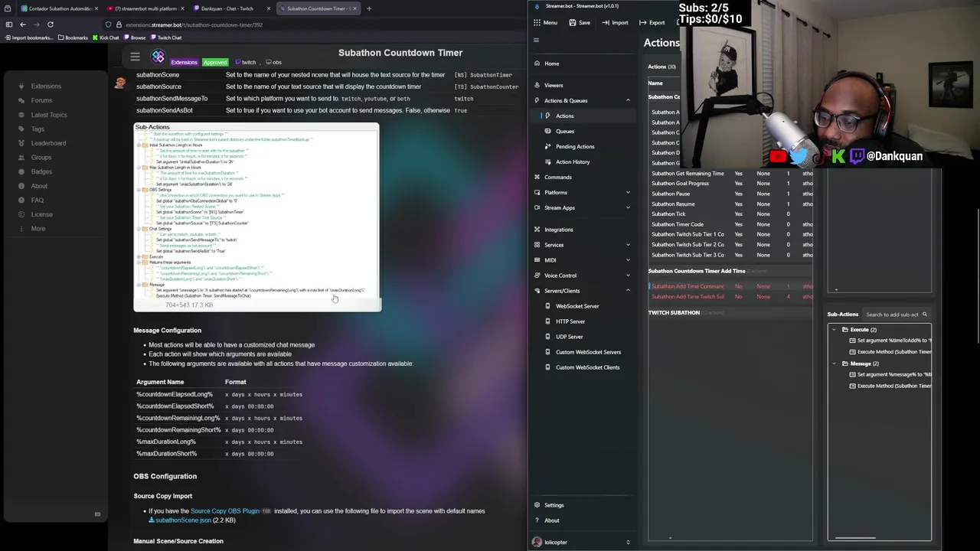Screen dimensions: 980x551
Task: Select Actions under Actions & Queues
Action: coord(564,116)
